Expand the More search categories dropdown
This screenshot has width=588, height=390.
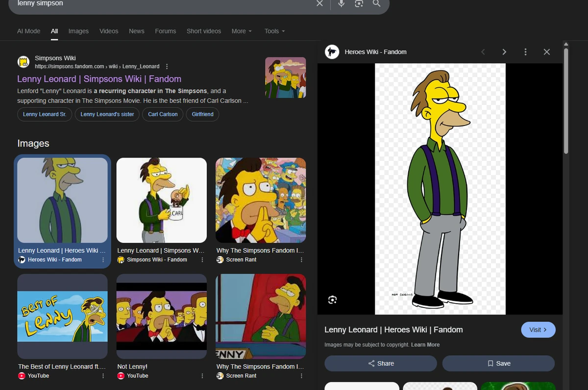242,31
